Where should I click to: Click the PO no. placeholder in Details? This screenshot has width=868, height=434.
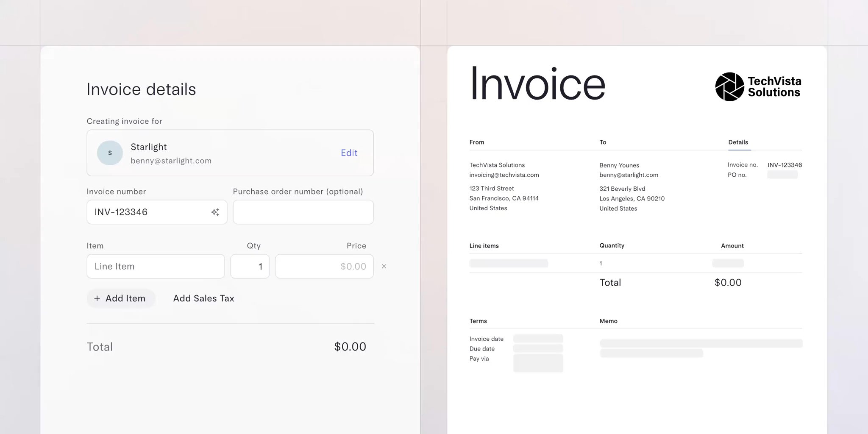pos(782,175)
